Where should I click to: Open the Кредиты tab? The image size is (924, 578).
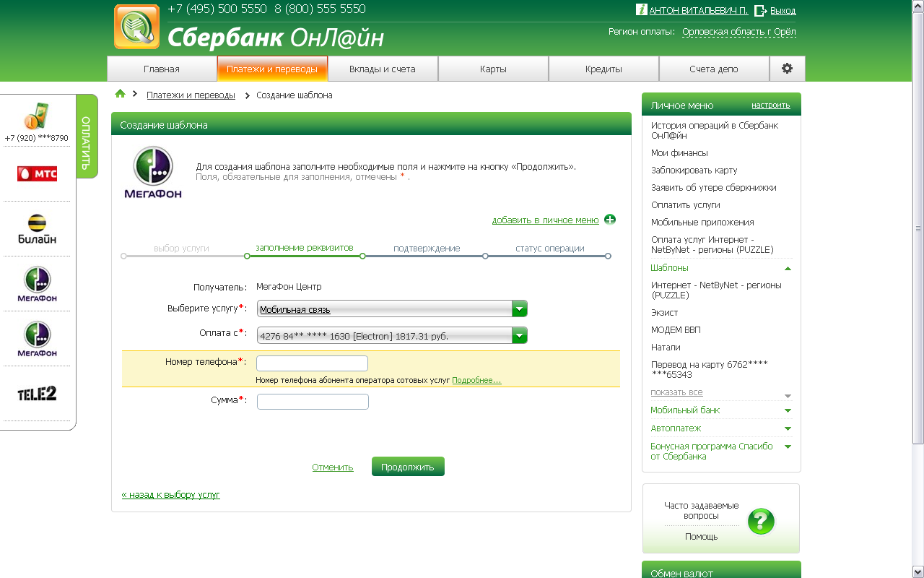pyautogui.click(x=603, y=69)
